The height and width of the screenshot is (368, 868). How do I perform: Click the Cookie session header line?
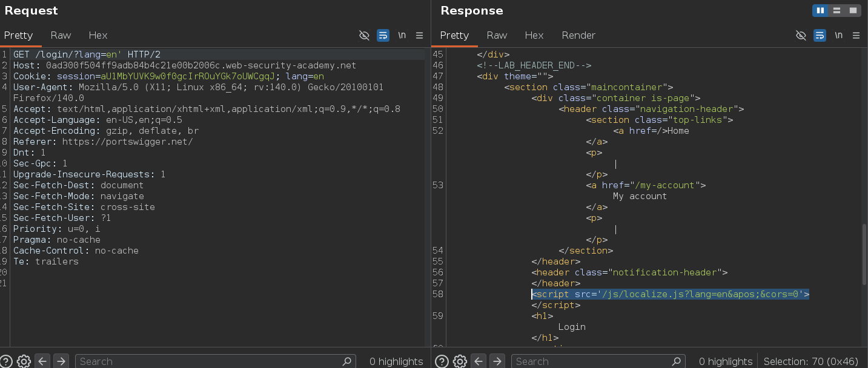tap(168, 76)
